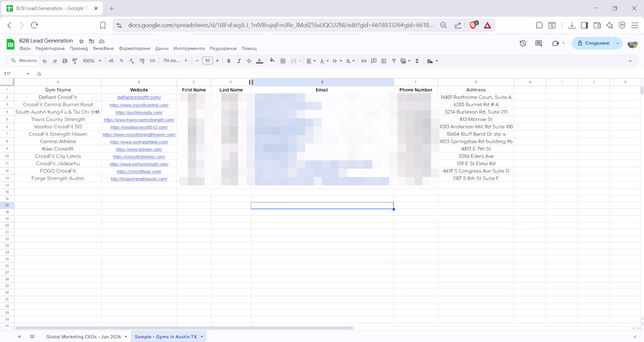Decrease decimal places

click(x=131, y=61)
